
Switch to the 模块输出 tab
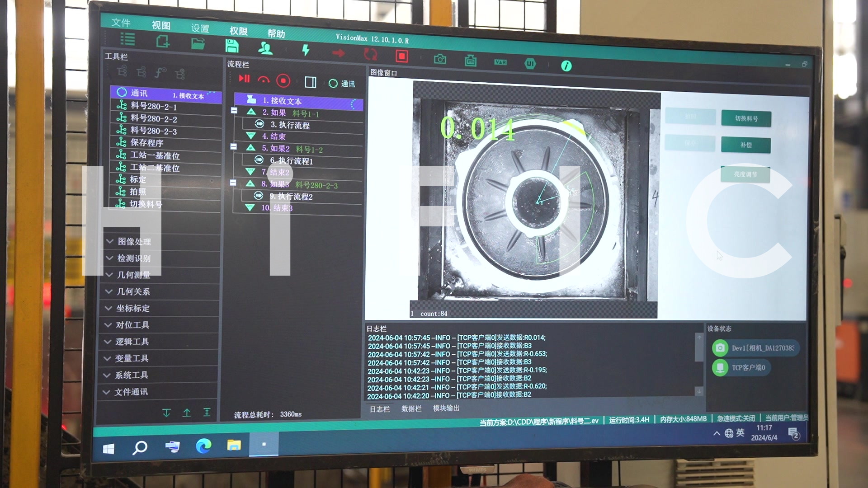(x=446, y=408)
